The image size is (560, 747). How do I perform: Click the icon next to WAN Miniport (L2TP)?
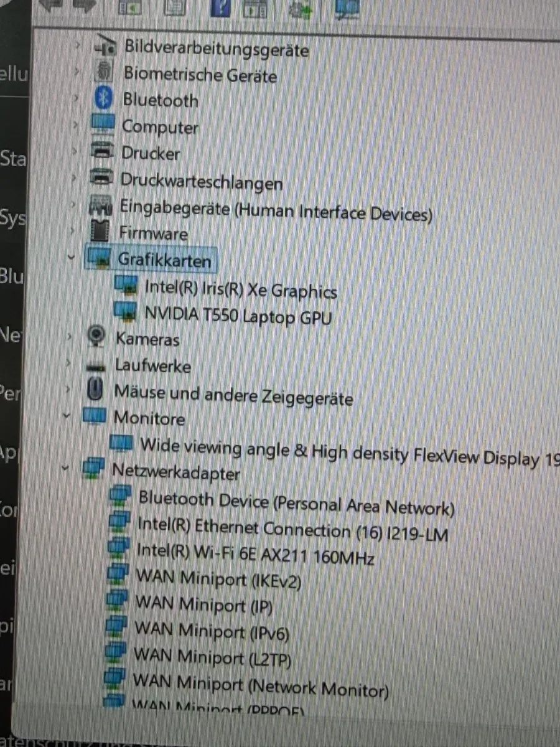pyautogui.click(x=115, y=654)
